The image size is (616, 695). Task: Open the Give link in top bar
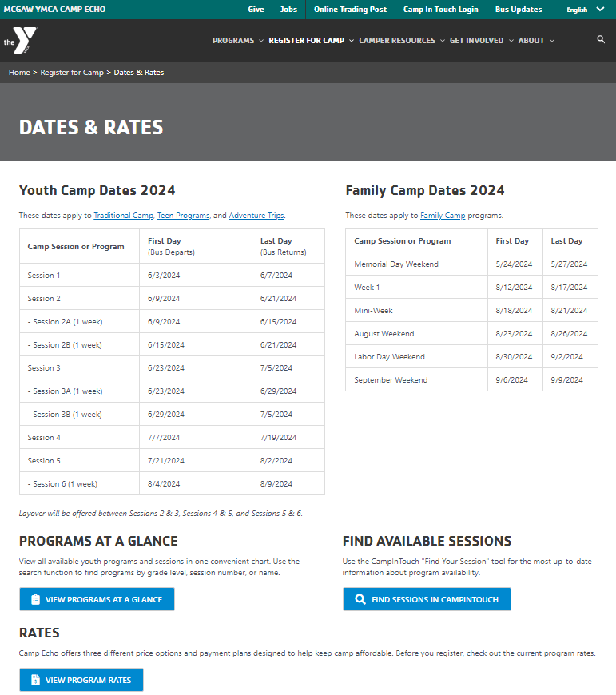tap(256, 10)
